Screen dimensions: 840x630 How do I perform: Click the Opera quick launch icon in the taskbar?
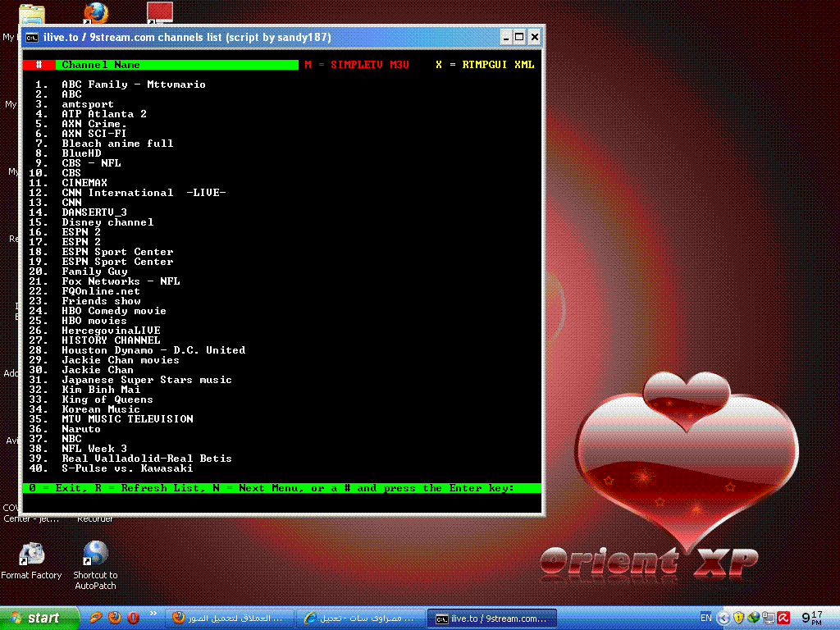point(134,618)
